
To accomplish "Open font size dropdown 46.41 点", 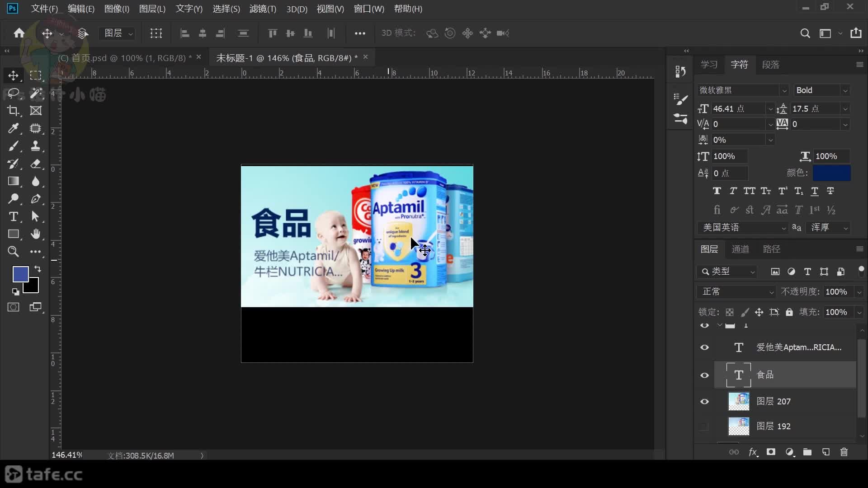I will [x=770, y=109].
